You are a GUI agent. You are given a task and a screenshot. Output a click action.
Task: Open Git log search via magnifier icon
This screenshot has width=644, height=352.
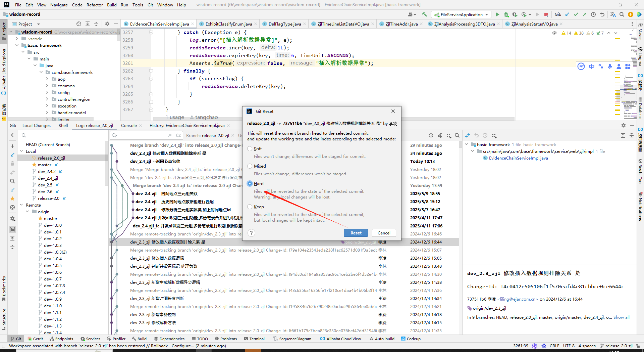tap(457, 135)
